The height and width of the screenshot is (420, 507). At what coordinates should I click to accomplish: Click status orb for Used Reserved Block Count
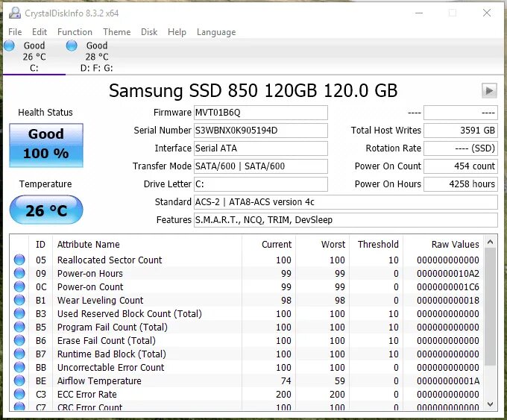(19, 313)
